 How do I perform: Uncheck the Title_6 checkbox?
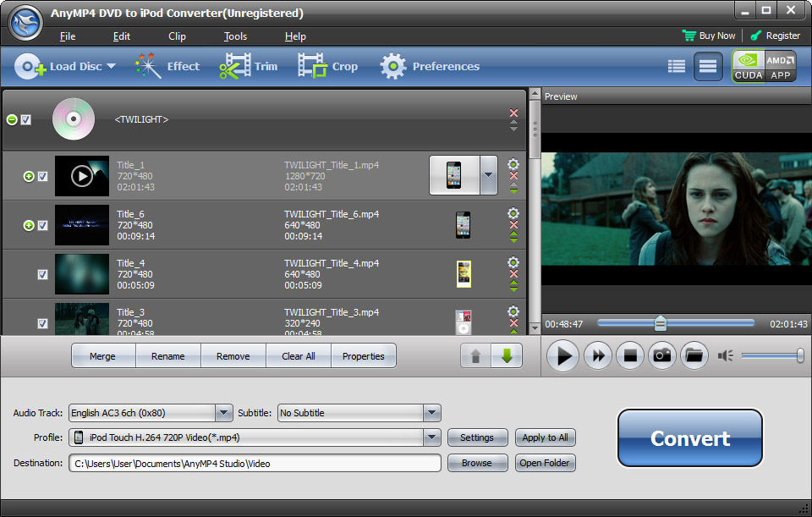pos(43,225)
